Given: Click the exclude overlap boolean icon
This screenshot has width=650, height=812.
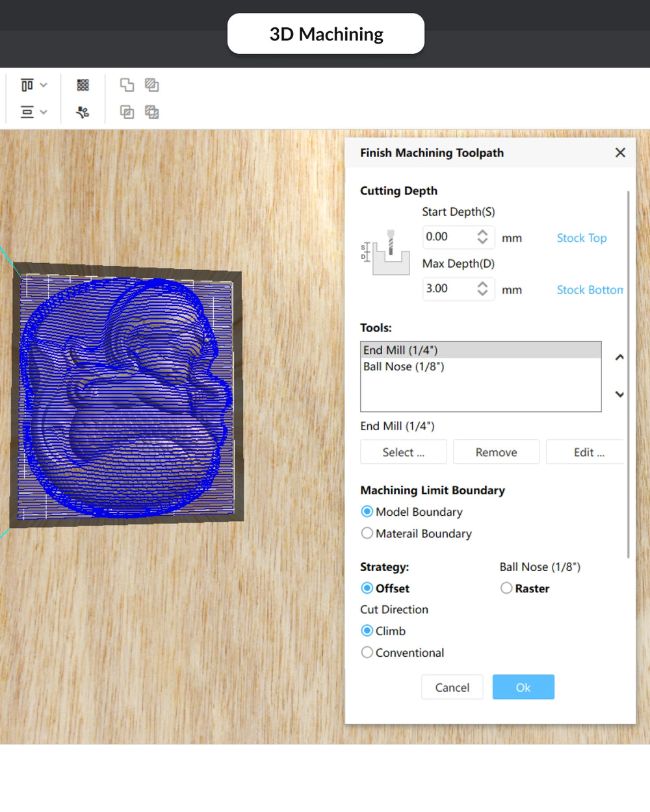Looking at the screenshot, I should coord(152,112).
